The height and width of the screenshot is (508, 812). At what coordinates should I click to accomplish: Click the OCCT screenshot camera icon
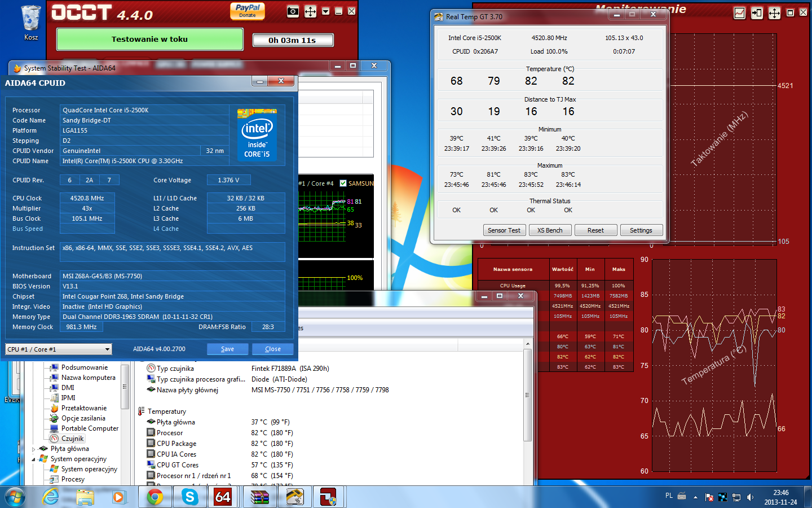point(293,11)
